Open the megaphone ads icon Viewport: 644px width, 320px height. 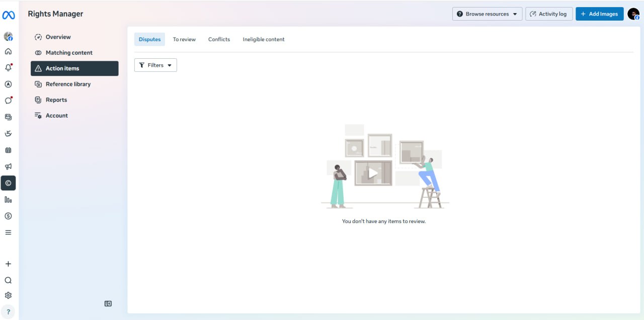click(8, 166)
